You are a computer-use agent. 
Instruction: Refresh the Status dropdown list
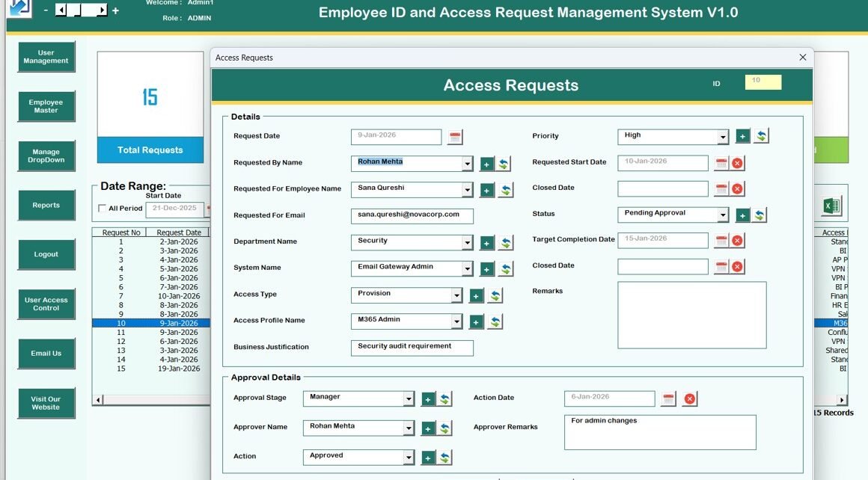(x=759, y=215)
